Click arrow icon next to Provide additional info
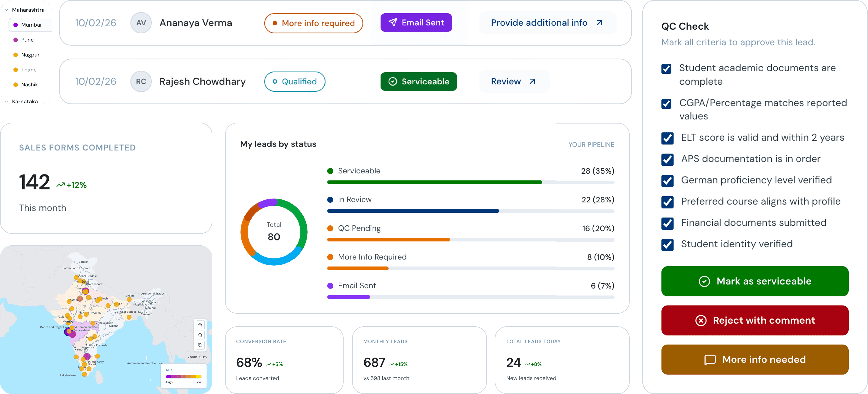The image size is (868, 394). [x=599, y=23]
